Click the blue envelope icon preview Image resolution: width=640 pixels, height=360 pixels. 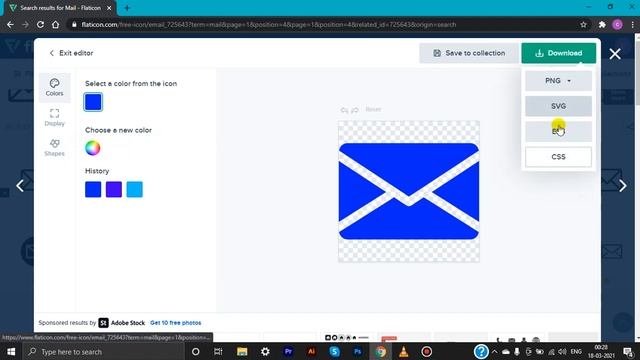click(x=409, y=191)
